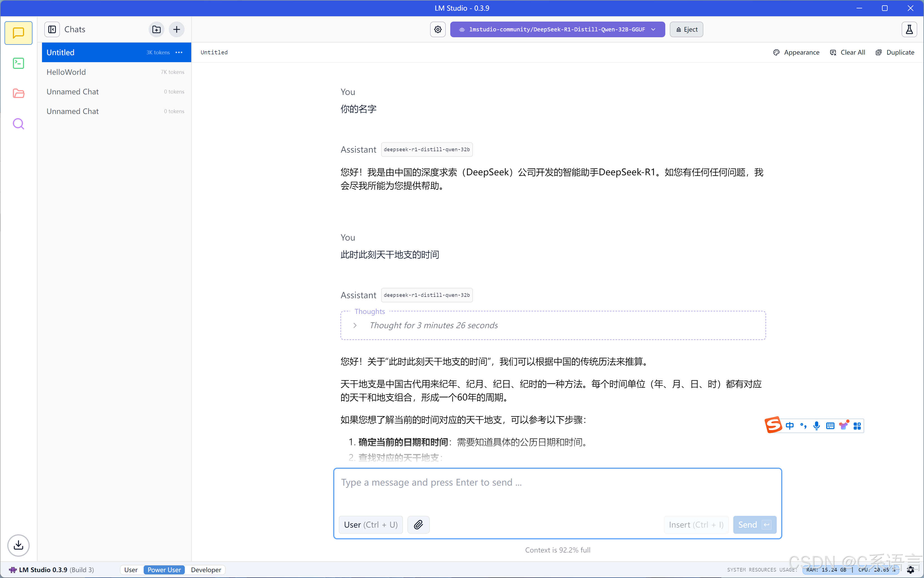Switch the message role with User (Ctrl + U)

371,525
